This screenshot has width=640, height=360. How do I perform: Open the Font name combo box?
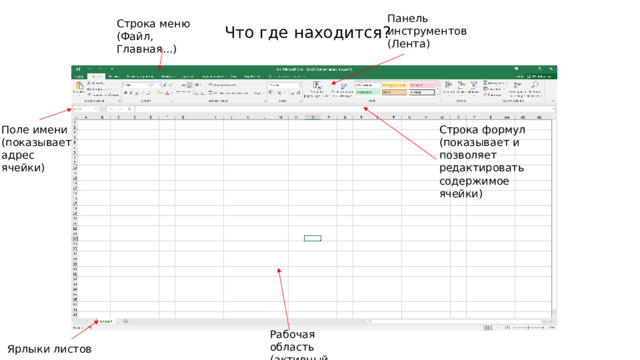137,85
